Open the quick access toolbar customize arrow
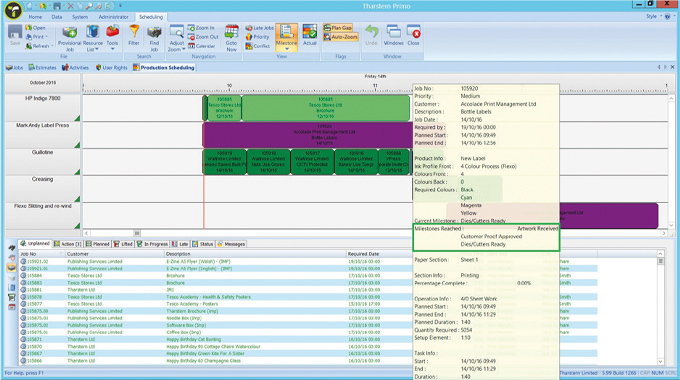 120,6
